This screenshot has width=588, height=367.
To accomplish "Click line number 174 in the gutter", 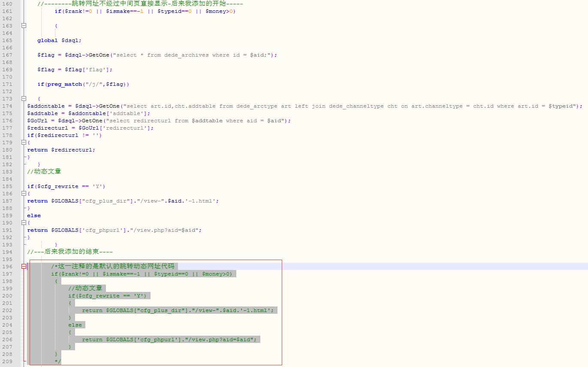I will point(7,106).
